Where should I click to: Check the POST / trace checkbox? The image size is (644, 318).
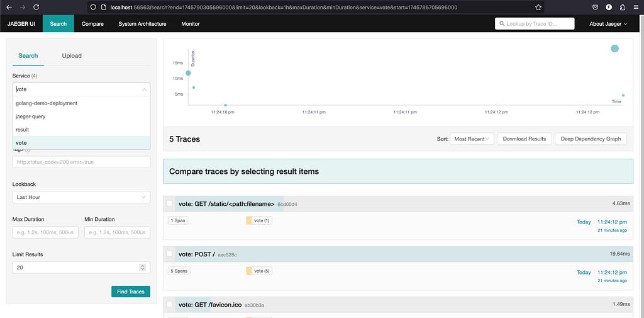(169, 254)
